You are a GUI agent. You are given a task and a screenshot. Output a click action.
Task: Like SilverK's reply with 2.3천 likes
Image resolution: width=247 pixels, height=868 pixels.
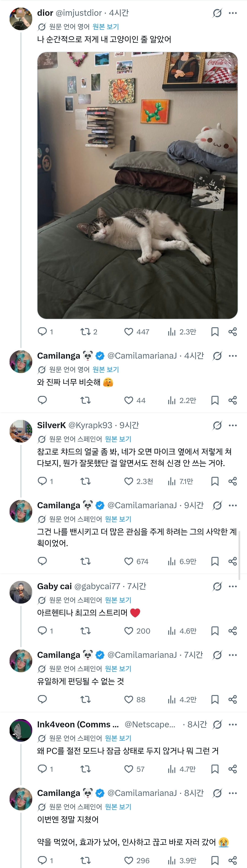(x=129, y=481)
